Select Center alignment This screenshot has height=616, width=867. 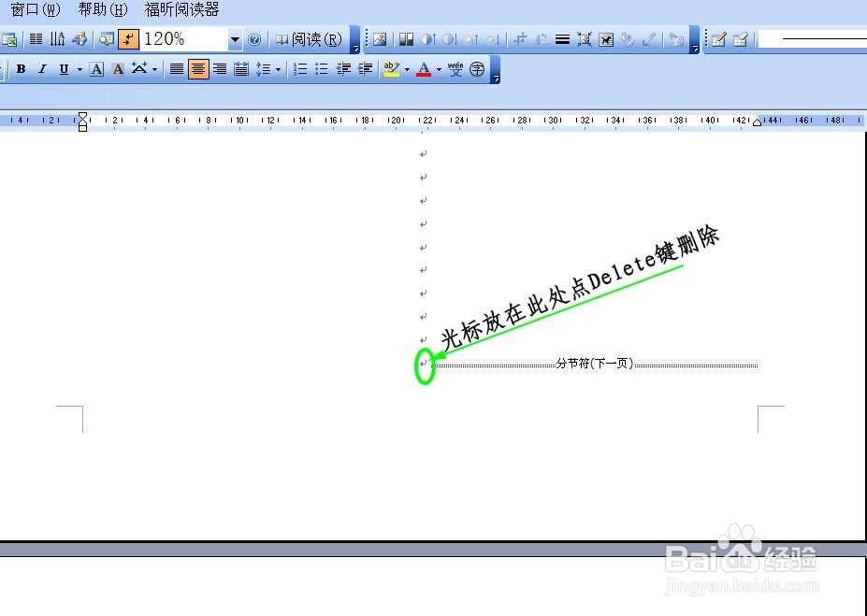click(198, 69)
